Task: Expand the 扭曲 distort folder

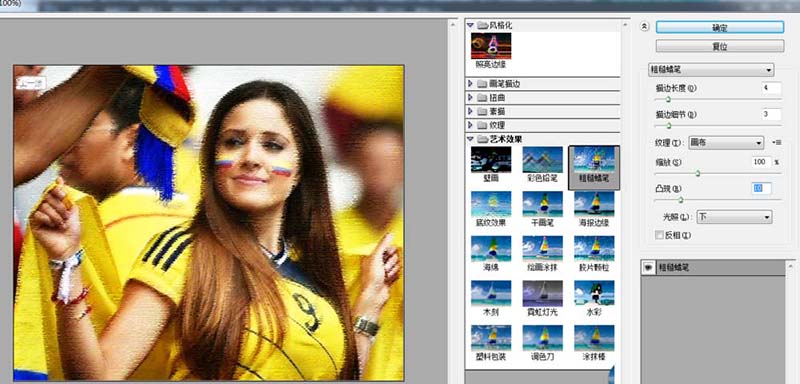Action: pos(470,97)
